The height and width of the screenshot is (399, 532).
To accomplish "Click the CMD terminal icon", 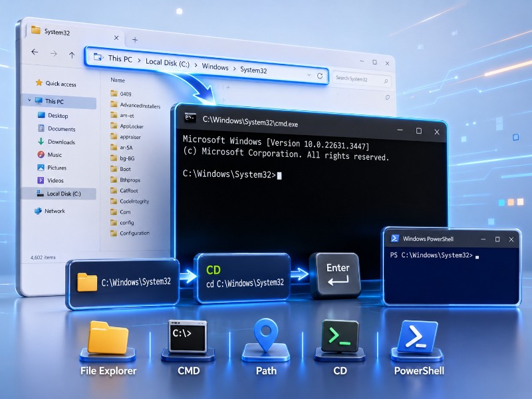I will tap(188, 336).
